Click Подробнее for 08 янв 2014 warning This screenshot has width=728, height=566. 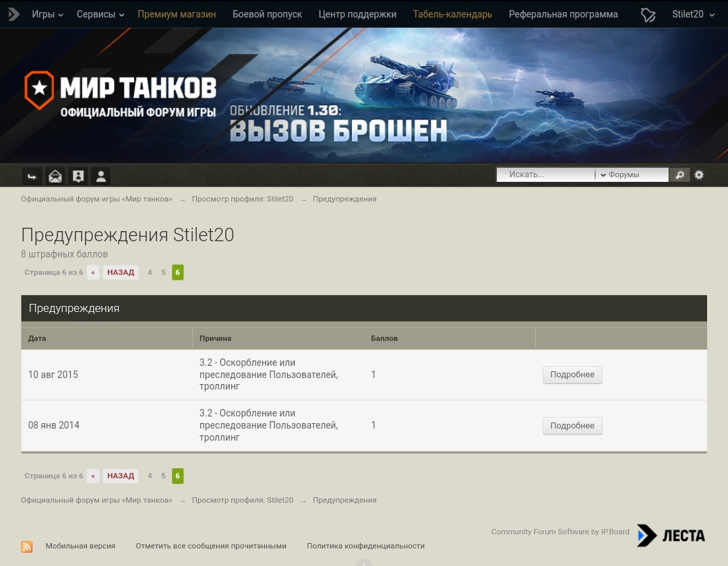coord(572,426)
